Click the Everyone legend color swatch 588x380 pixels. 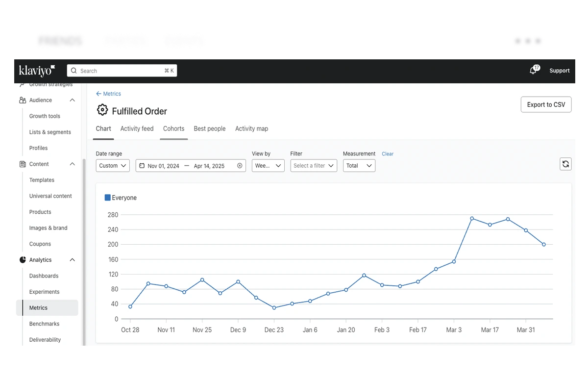pos(108,198)
